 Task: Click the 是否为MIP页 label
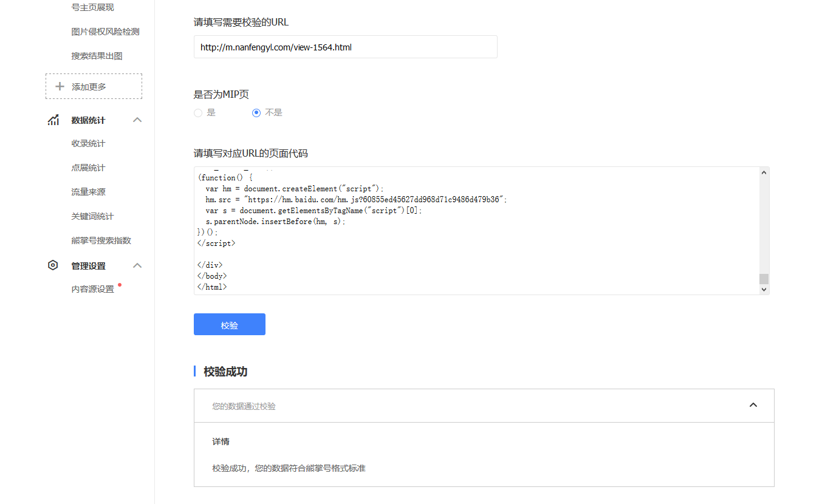(221, 94)
